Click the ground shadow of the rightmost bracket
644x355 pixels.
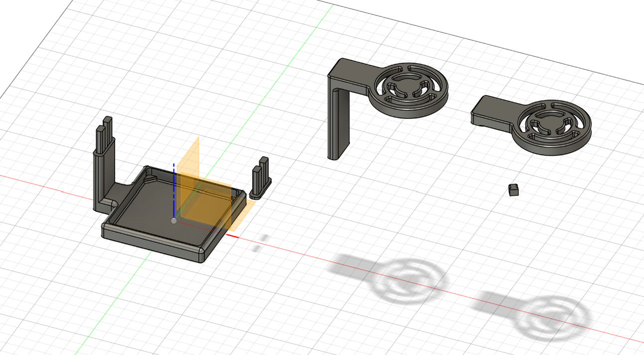533,311
